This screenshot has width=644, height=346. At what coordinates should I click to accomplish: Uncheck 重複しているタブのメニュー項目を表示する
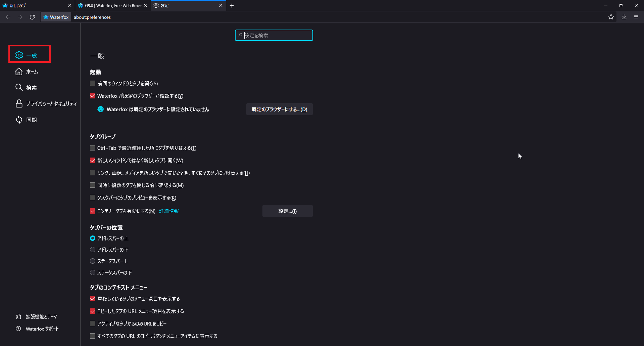tap(93, 299)
